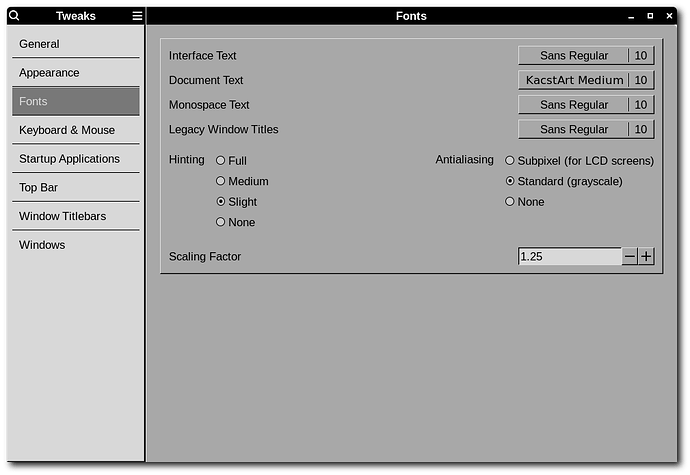
Task: Open the Appearance section in sidebar
Action: [x=76, y=73]
